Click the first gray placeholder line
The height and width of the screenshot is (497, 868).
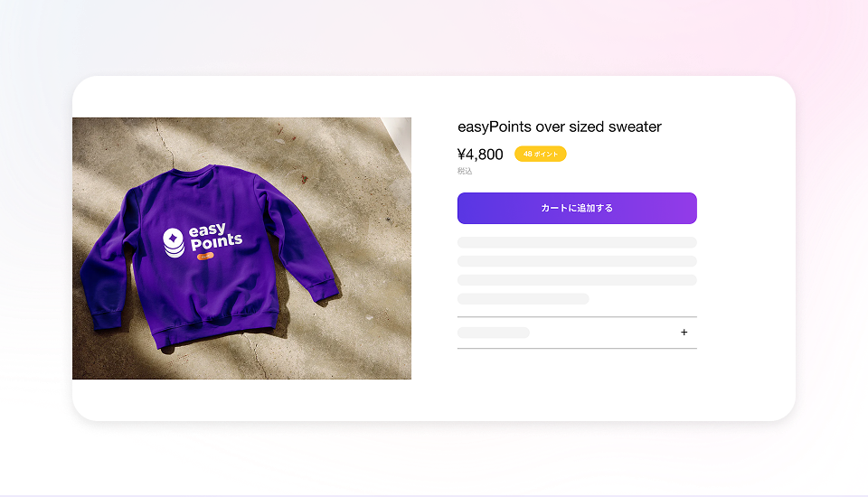click(x=577, y=242)
